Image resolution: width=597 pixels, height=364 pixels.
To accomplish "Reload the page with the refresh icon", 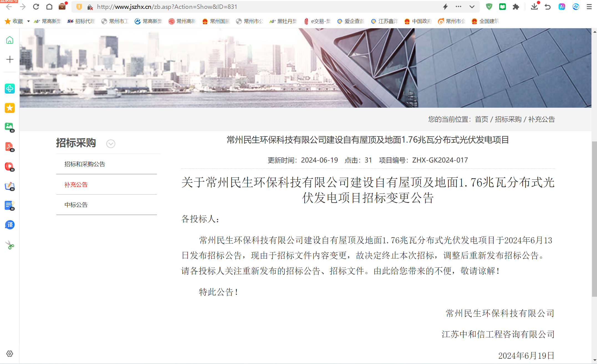I will 36,7.
